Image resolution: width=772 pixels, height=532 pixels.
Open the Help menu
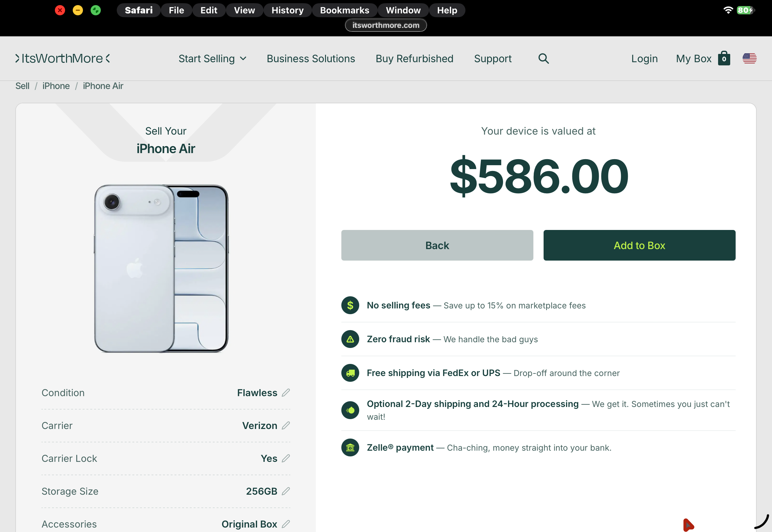(447, 10)
